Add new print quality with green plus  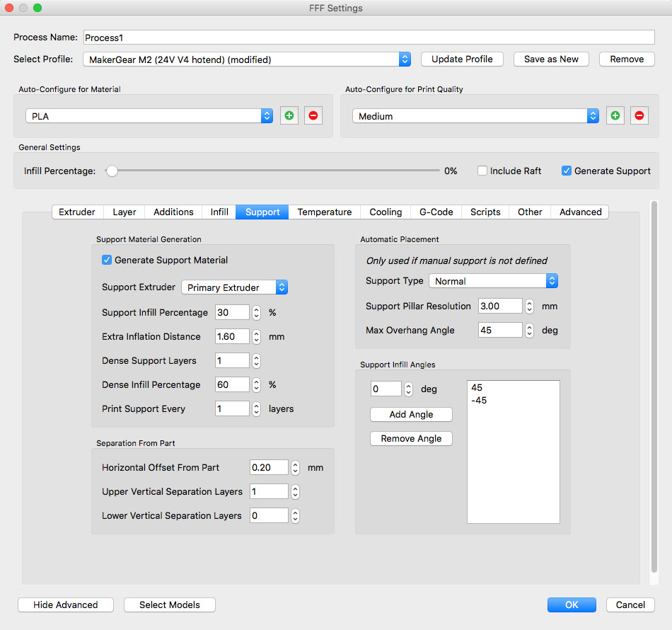(615, 116)
